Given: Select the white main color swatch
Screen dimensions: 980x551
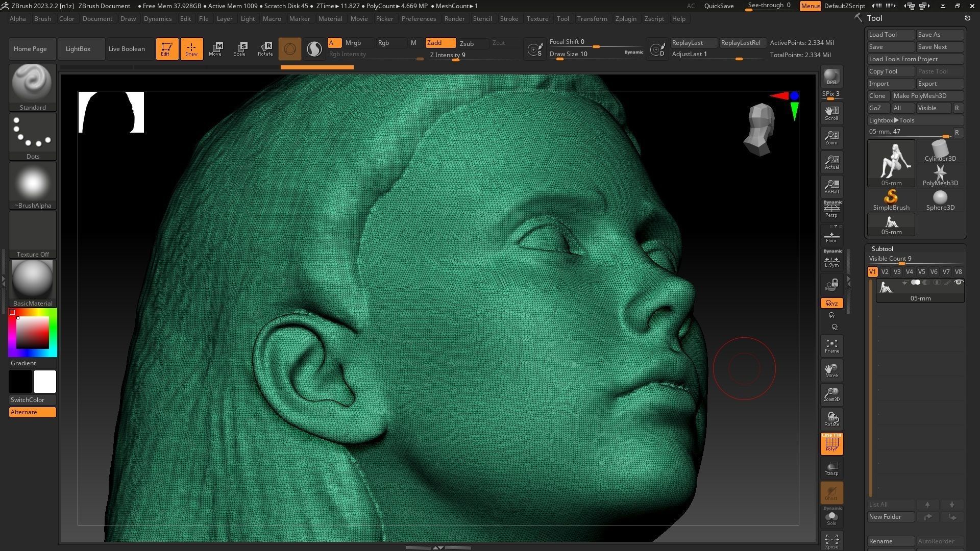Looking at the screenshot, I should (45, 382).
